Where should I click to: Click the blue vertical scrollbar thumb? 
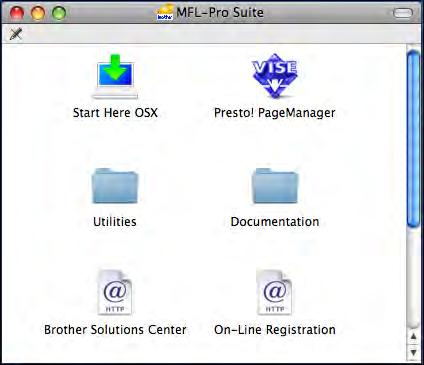tap(413, 139)
